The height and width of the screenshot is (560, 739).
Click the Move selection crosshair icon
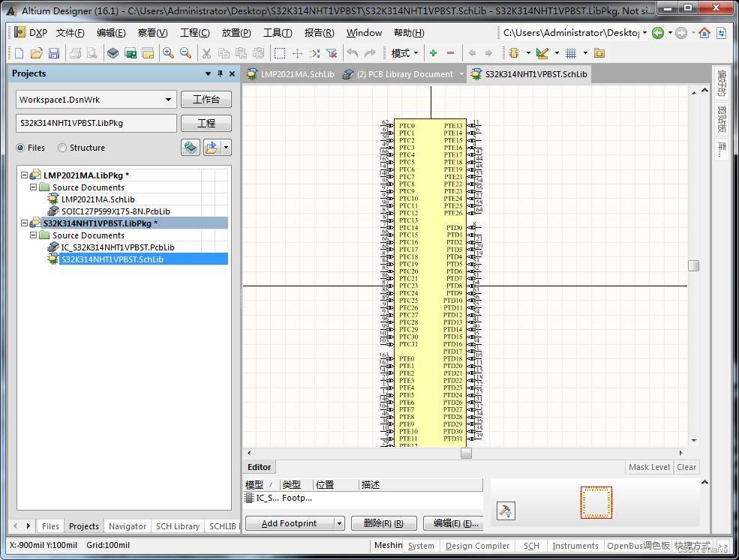click(297, 53)
